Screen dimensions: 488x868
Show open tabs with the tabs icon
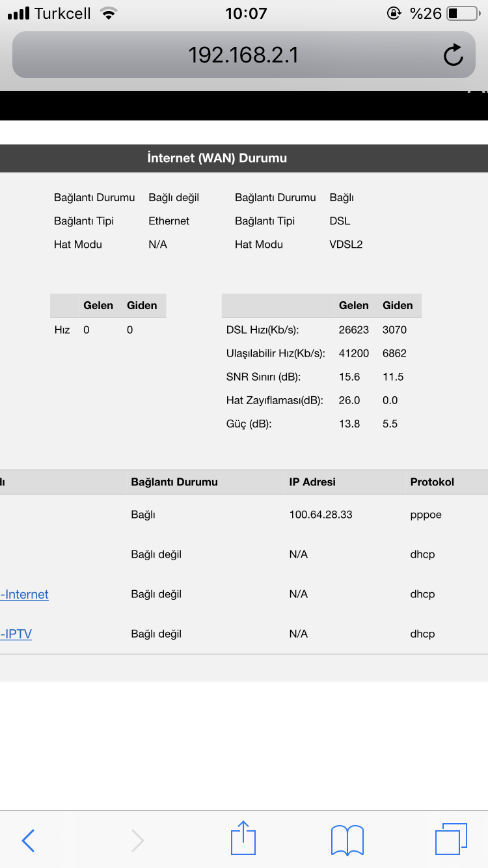451,839
